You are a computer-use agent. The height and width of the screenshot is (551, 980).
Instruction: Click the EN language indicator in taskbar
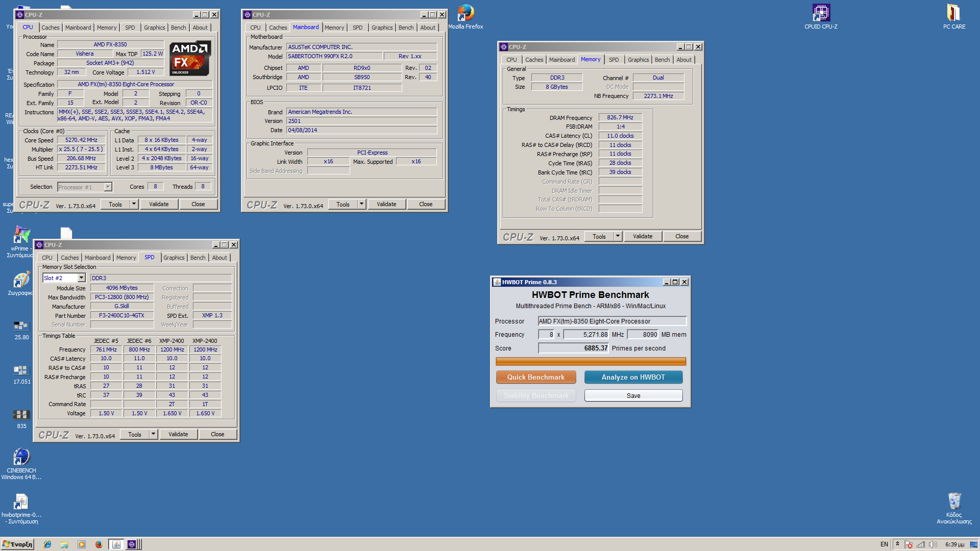click(x=885, y=544)
